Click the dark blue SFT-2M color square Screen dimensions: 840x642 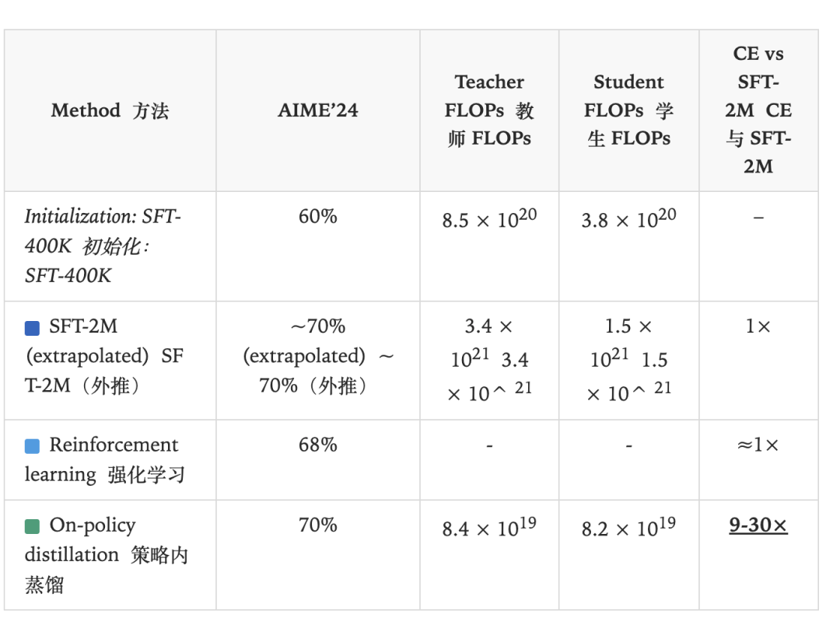[x=32, y=328]
